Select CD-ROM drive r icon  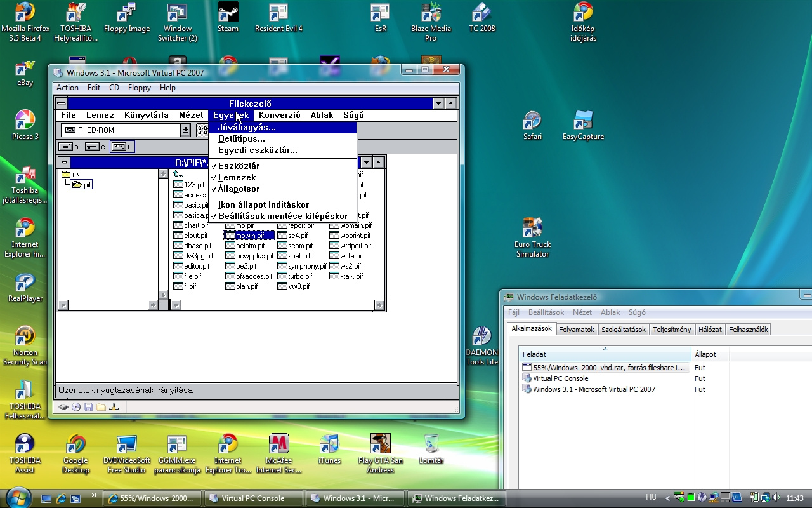pyautogui.click(x=121, y=147)
